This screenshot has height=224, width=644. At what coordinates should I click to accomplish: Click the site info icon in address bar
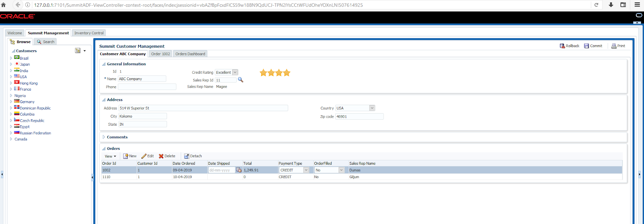pyautogui.click(x=28, y=5)
